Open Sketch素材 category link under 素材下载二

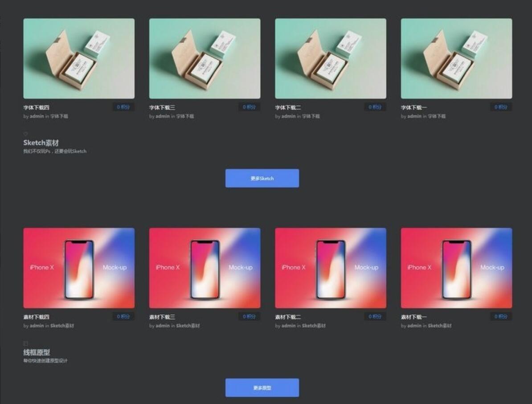314,326
